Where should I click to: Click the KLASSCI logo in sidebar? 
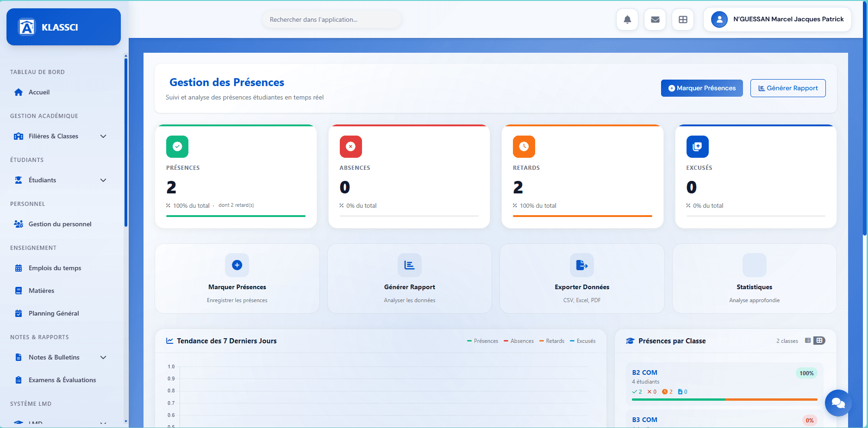pos(63,26)
